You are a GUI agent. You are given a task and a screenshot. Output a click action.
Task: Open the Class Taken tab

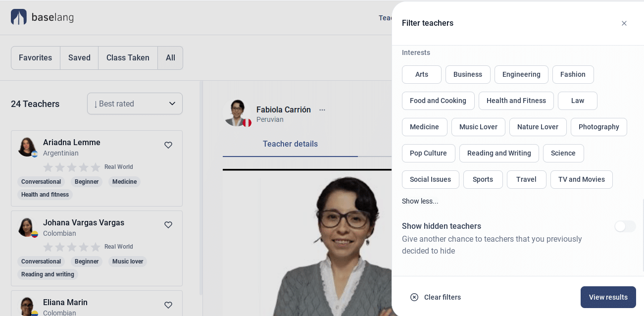tap(128, 58)
